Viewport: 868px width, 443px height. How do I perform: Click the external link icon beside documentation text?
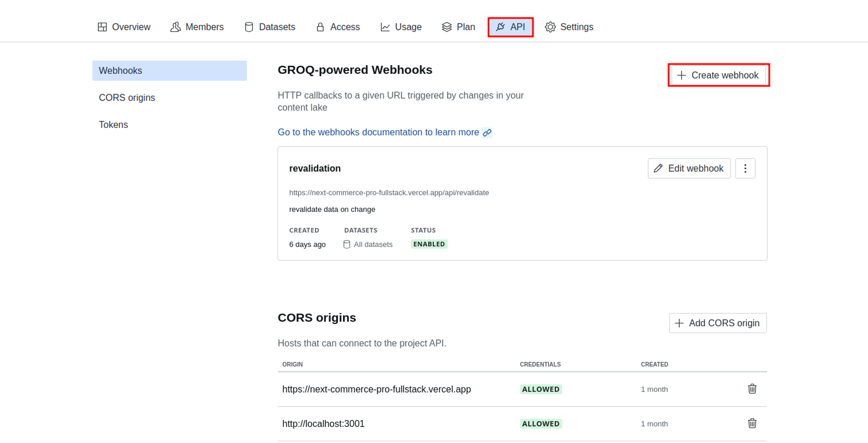pyautogui.click(x=487, y=132)
